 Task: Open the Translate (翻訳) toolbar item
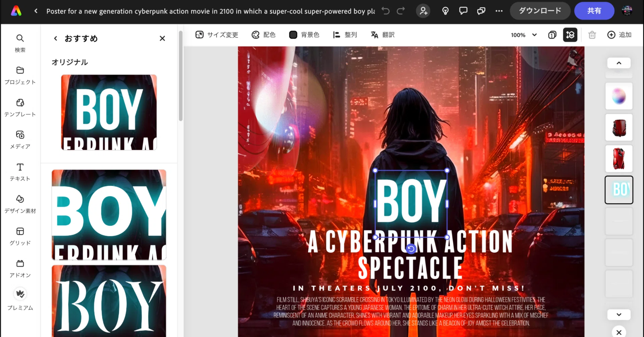(383, 35)
